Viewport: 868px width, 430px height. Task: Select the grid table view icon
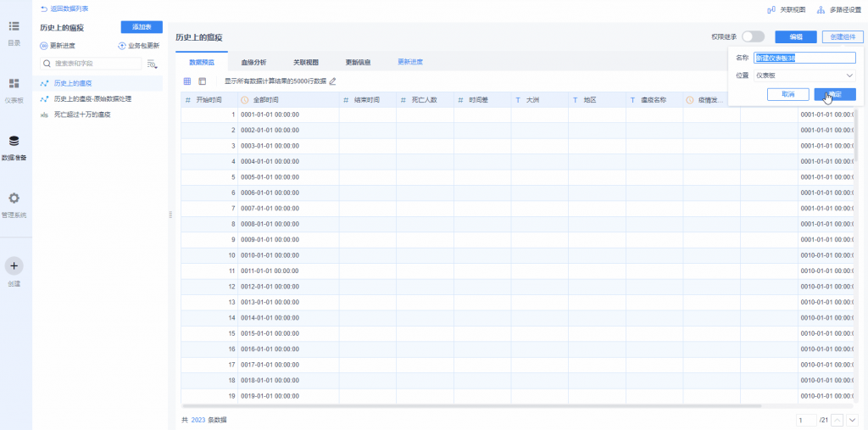187,81
